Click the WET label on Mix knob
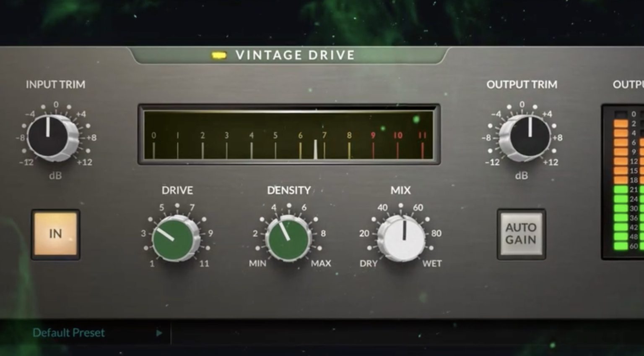 pos(432,264)
